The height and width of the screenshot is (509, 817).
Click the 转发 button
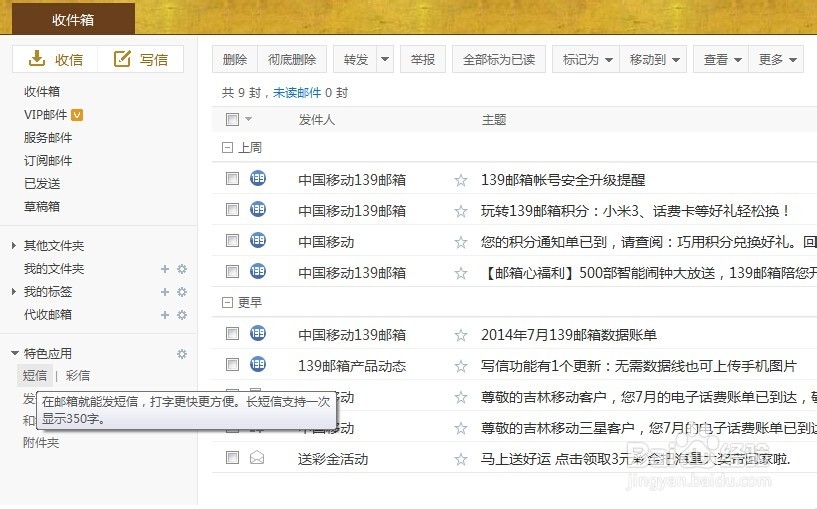click(x=355, y=59)
